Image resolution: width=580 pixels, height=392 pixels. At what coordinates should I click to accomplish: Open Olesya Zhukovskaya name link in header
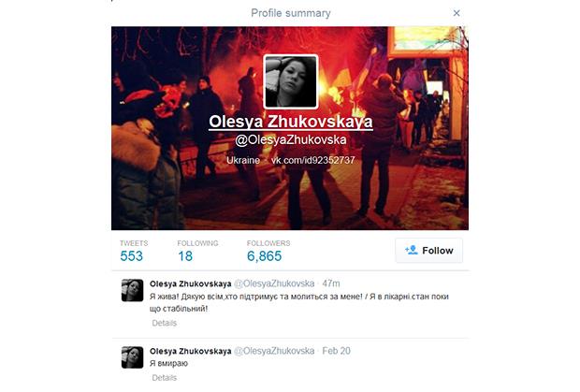tap(291, 122)
